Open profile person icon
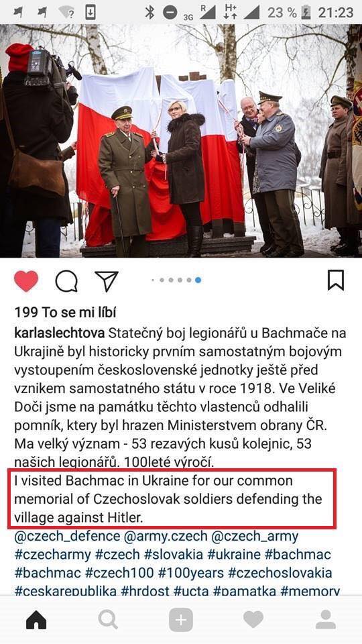Screen dimensions: 362x644 click(x=326, y=619)
